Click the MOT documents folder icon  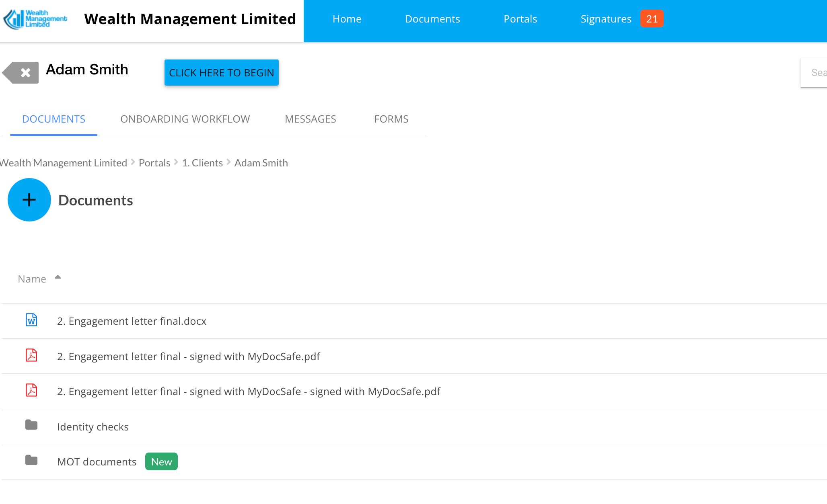(x=31, y=461)
